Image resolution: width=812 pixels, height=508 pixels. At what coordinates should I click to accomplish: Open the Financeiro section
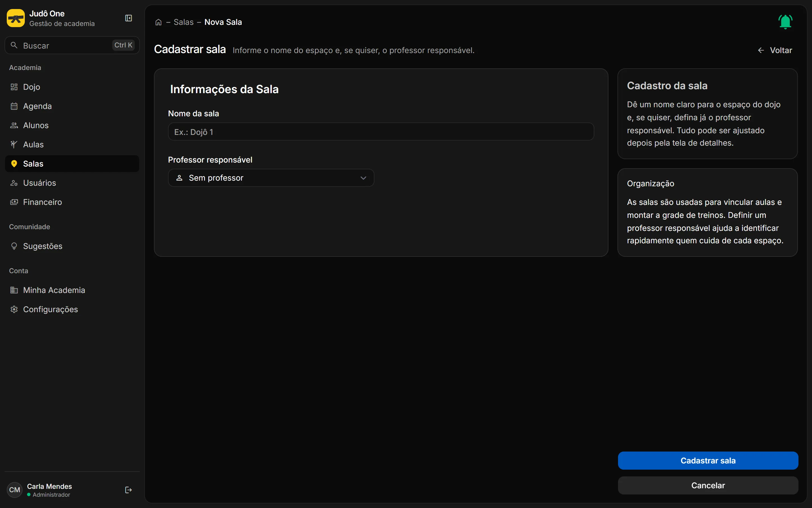coord(72,202)
